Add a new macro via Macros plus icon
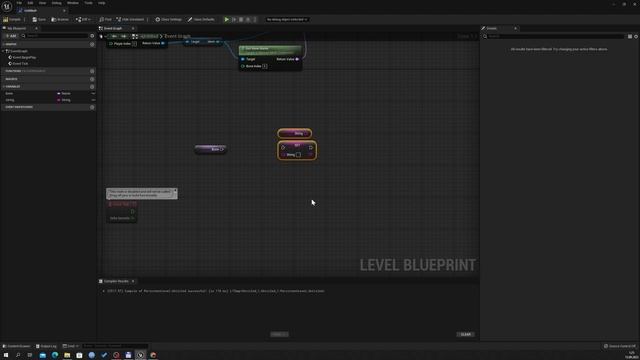 92,79
